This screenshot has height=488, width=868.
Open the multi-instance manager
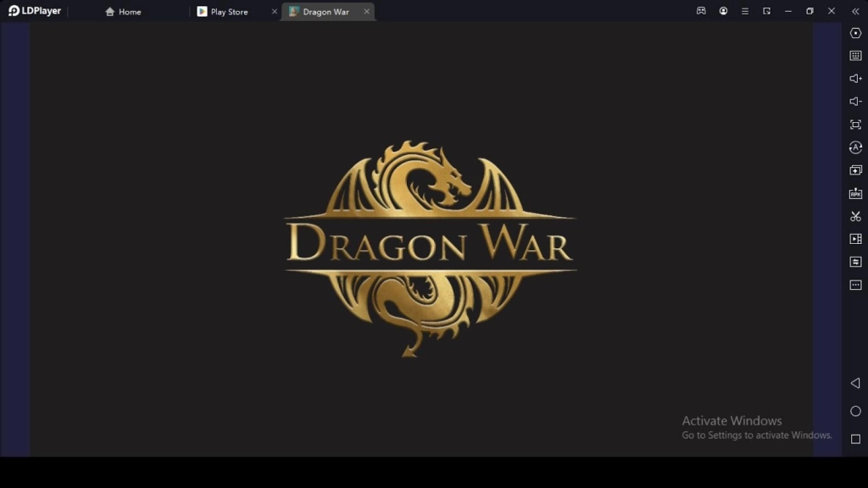855,169
